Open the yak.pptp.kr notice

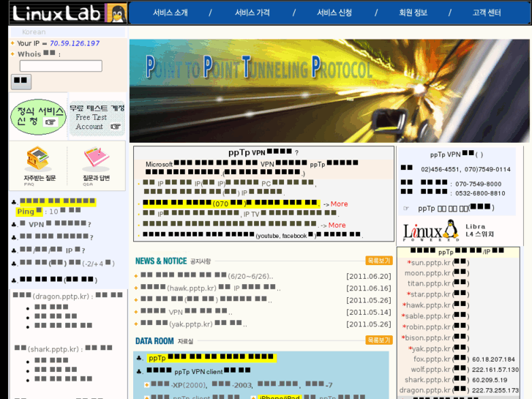[194, 324]
